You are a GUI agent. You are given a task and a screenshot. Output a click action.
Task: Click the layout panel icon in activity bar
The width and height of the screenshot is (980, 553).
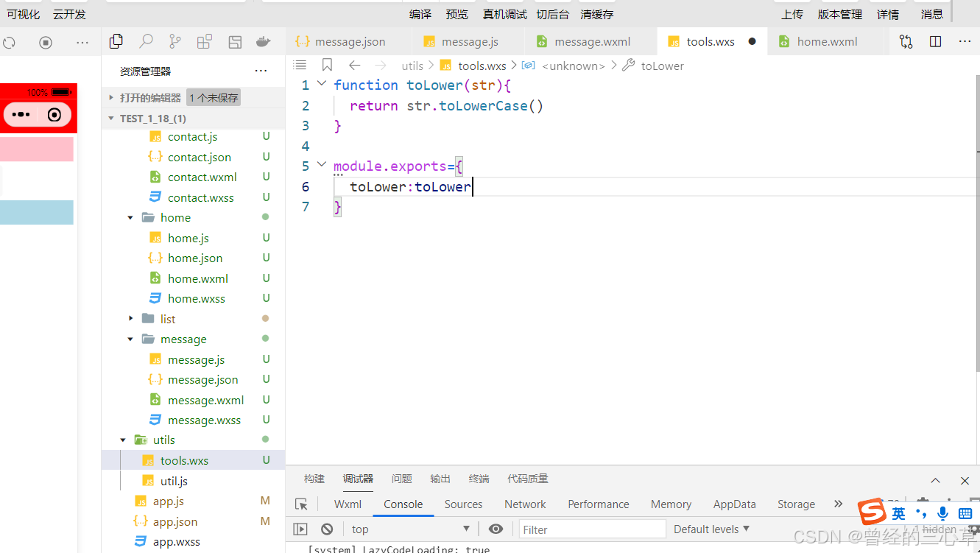click(235, 41)
